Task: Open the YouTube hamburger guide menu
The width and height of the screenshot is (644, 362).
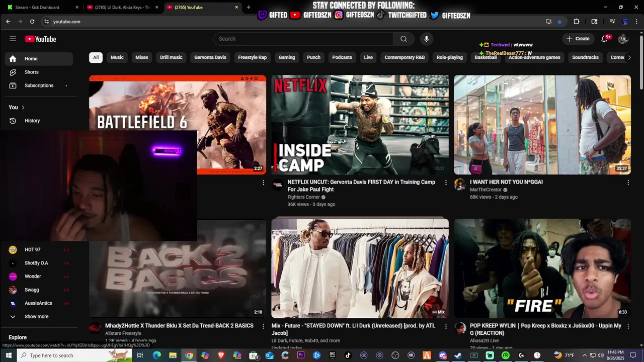Action: click(x=13, y=39)
